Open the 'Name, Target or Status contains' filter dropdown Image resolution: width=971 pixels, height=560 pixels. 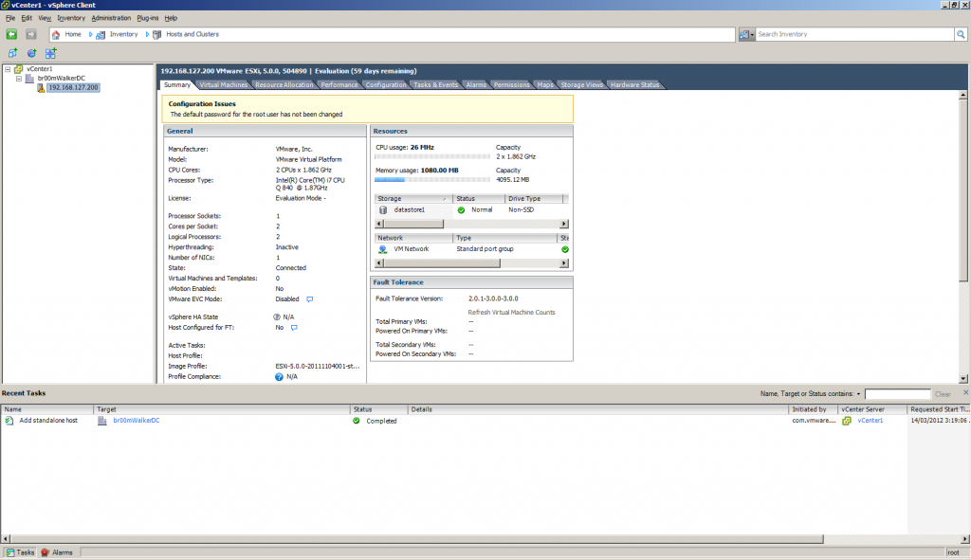pos(858,394)
